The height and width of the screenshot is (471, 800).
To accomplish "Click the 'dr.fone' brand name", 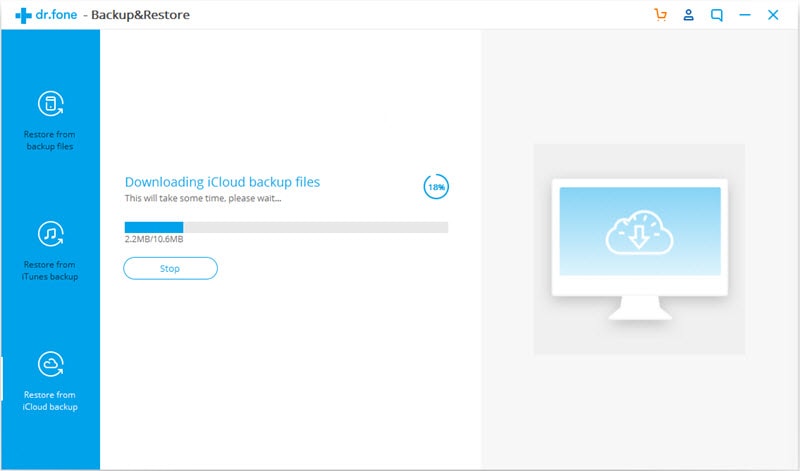I will coord(56,15).
